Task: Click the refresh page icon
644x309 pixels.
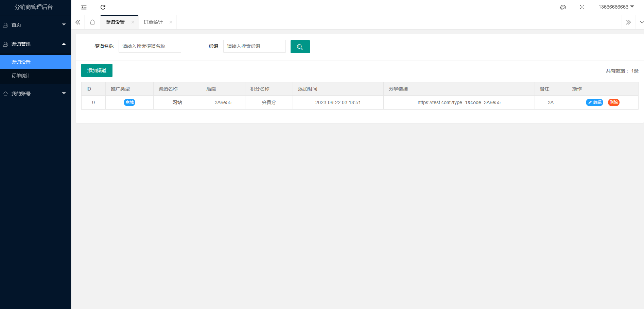Action: point(103,7)
